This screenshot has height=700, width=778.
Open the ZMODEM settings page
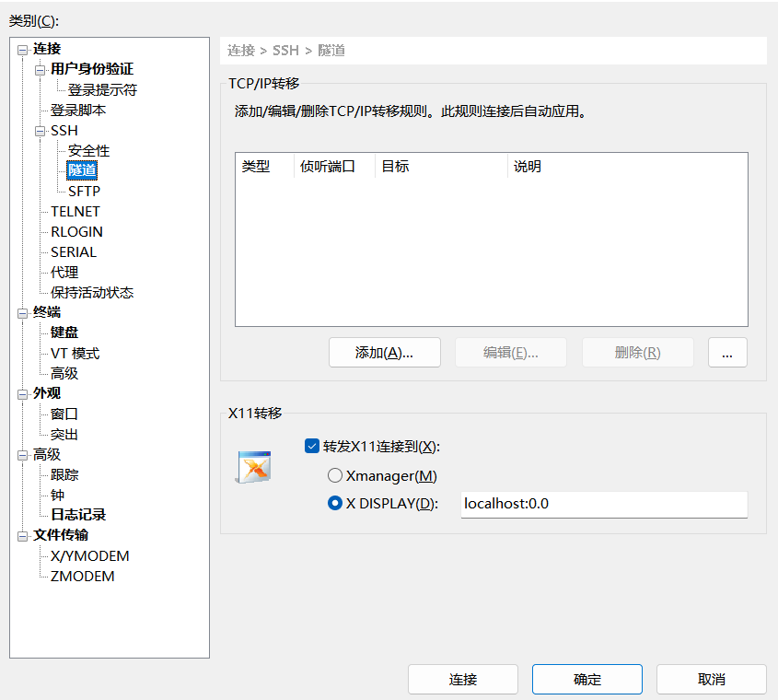coord(82,576)
